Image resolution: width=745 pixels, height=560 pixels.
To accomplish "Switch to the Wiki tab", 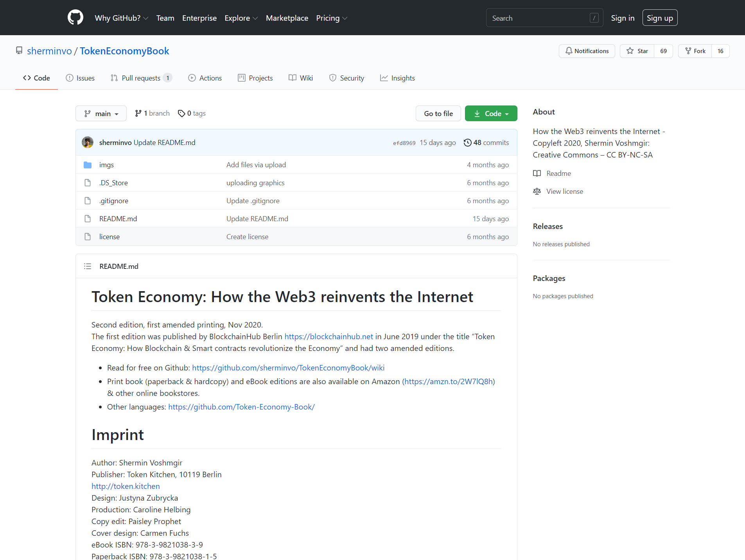I will tap(301, 78).
